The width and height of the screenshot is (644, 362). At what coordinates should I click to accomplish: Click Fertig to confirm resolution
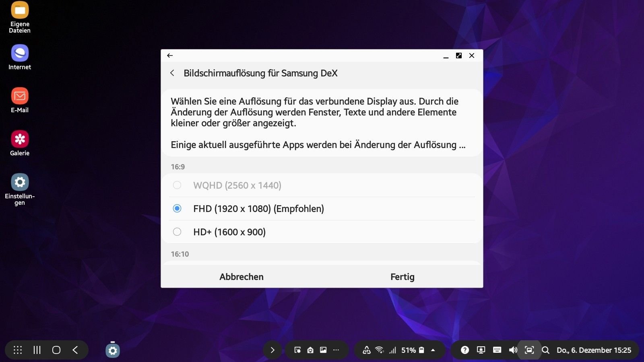pyautogui.click(x=402, y=277)
